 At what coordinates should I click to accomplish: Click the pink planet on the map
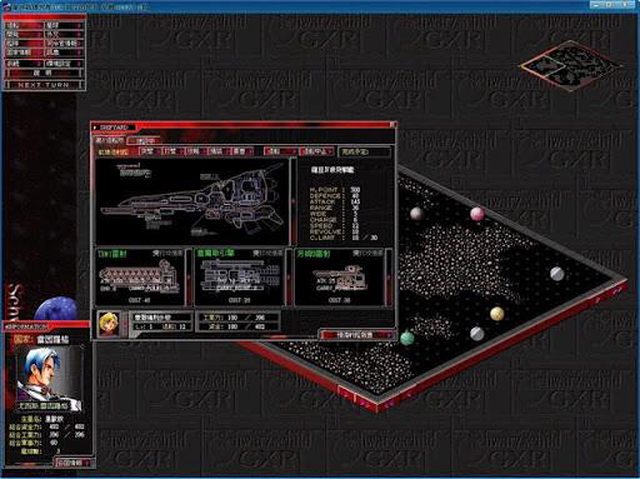pos(477,213)
